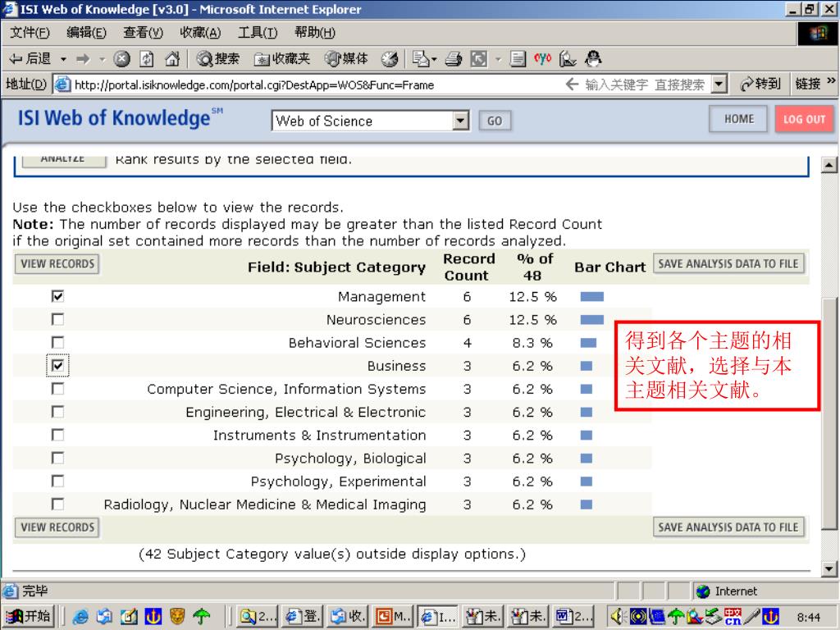Check Engineering, Electrical & Electronic checkbox

tap(57, 412)
